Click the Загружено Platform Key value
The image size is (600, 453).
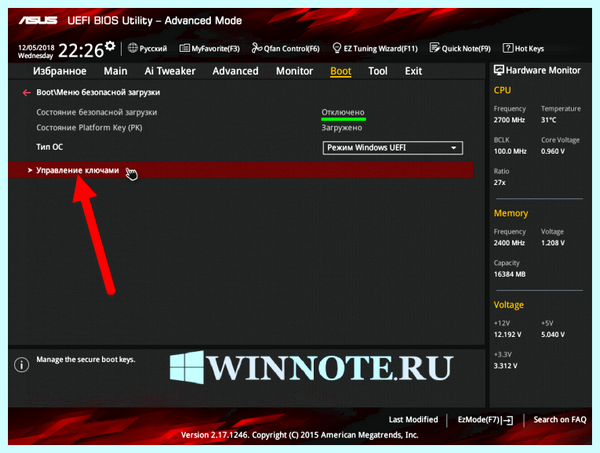342,128
